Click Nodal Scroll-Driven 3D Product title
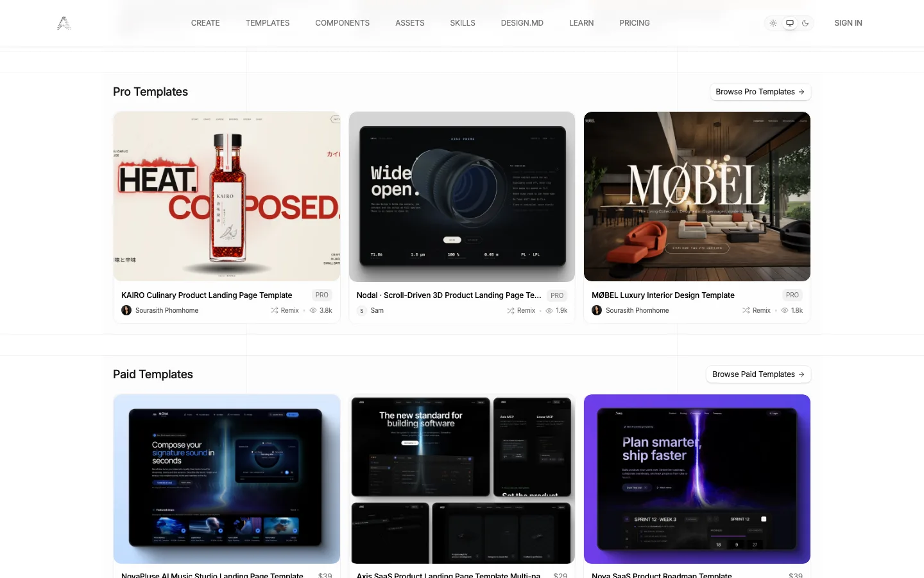The height and width of the screenshot is (578, 924). [x=449, y=295]
